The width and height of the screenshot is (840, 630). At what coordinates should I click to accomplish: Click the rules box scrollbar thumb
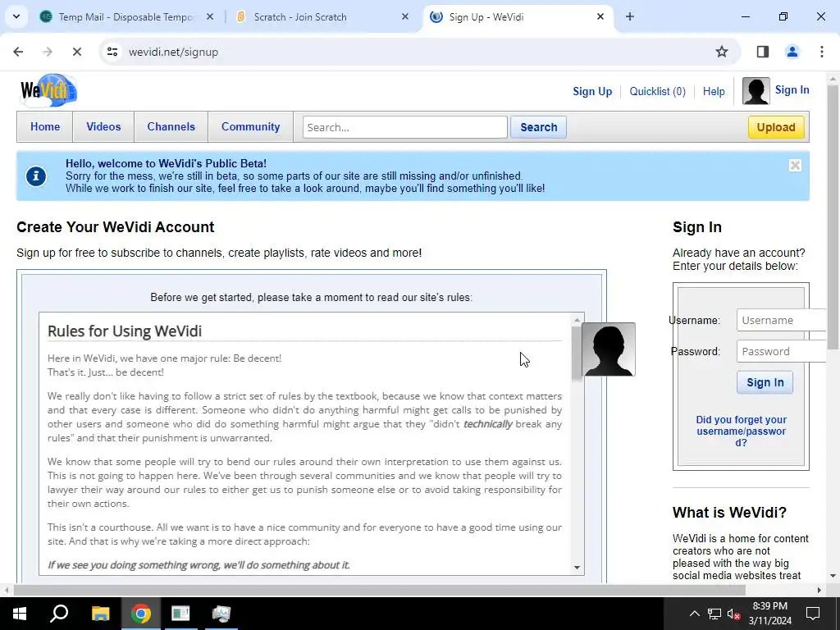(577, 352)
